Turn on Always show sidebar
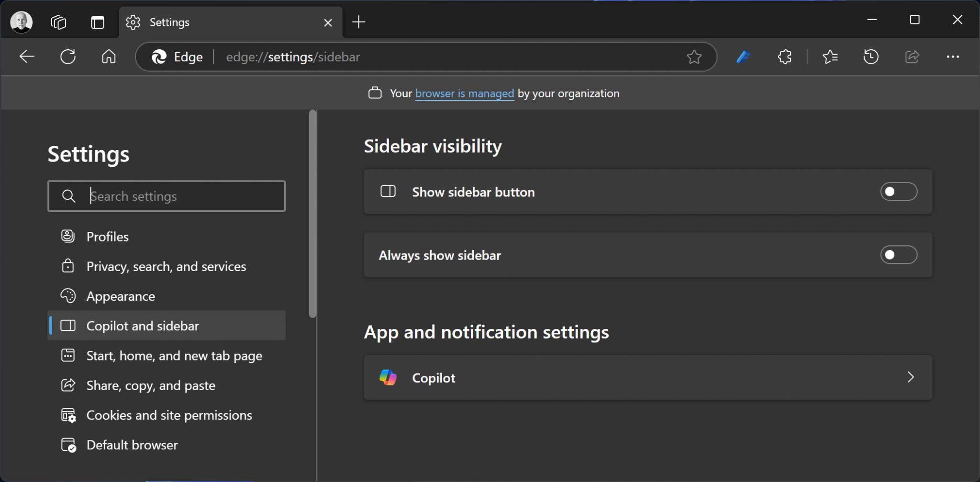The image size is (980, 482). [x=898, y=255]
